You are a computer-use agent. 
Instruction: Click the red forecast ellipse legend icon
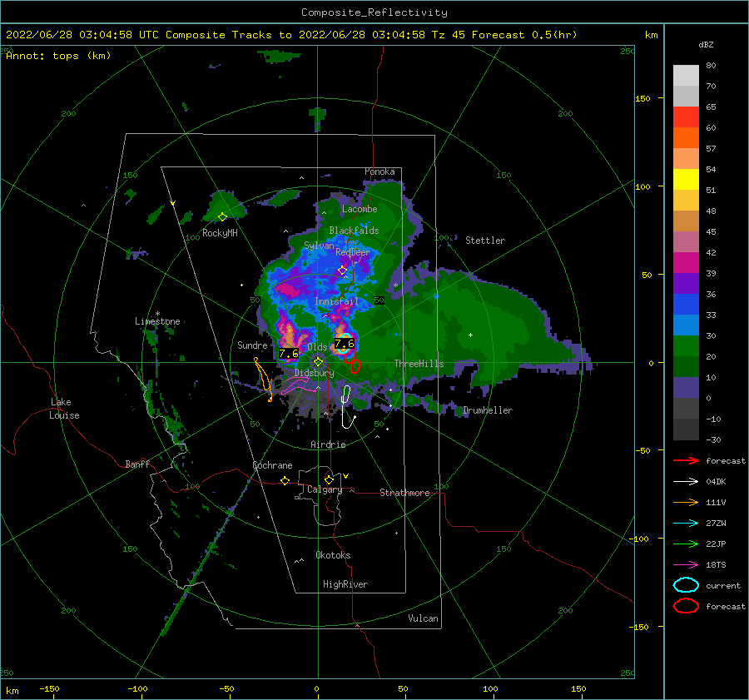coord(686,606)
